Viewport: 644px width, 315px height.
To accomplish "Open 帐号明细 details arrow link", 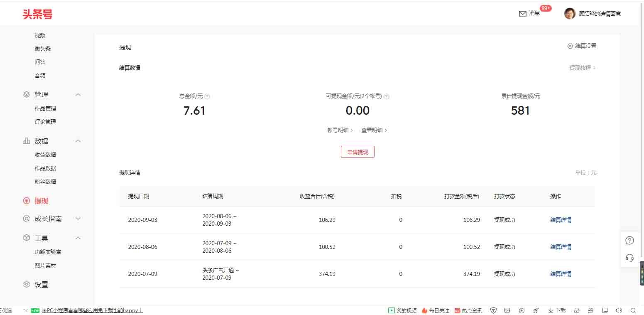I will [340, 130].
